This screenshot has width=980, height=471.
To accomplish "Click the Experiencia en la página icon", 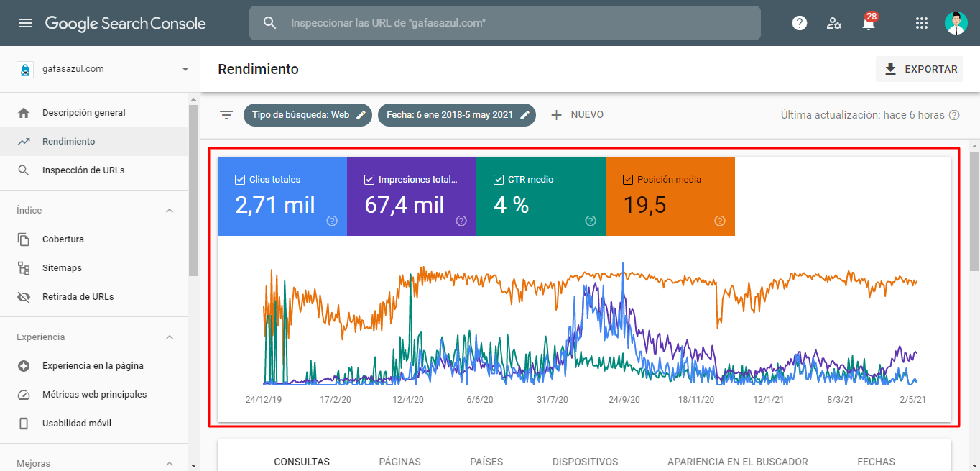I will coord(24,366).
